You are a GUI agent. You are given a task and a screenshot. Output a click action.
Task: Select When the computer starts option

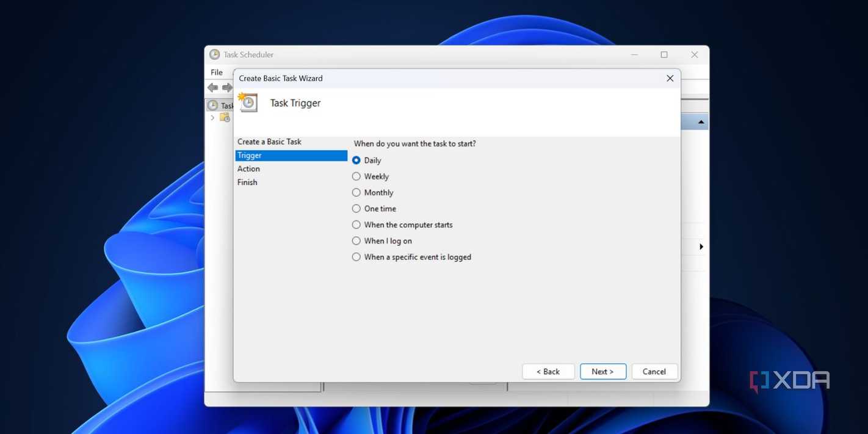402,225
